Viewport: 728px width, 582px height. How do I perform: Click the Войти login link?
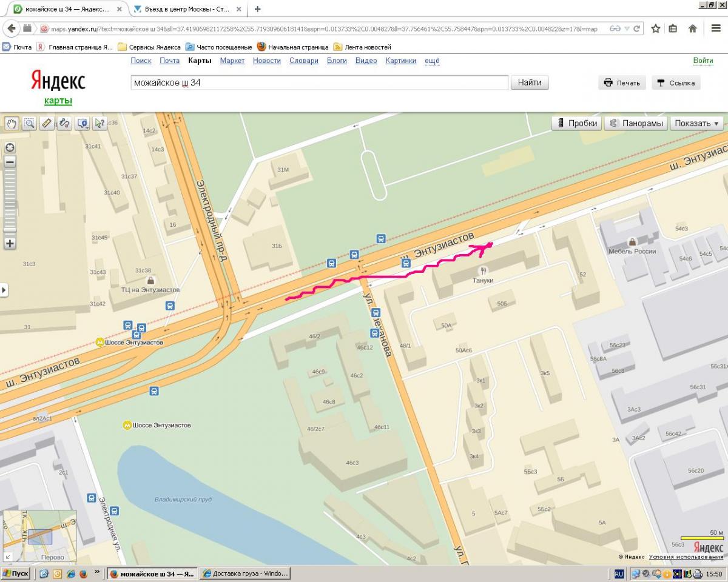click(x=703, y=61)
